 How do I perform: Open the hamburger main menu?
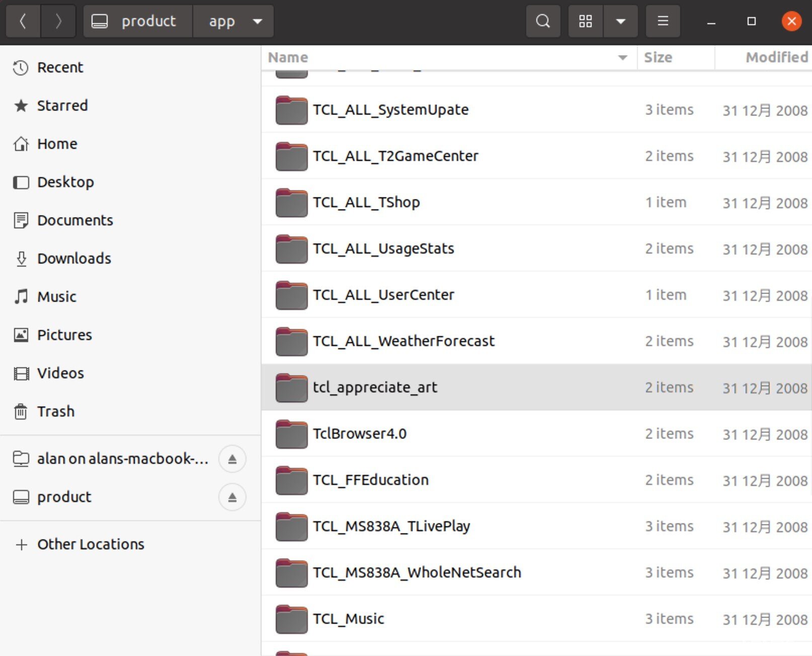coord(663,21)
